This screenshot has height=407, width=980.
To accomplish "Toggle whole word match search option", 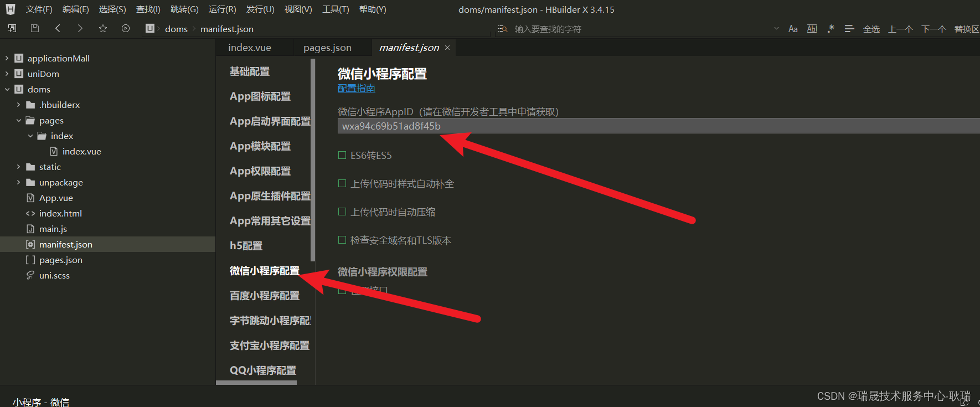I will tap(812, 29).
